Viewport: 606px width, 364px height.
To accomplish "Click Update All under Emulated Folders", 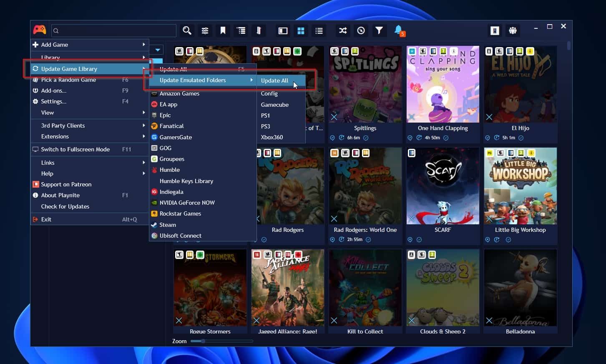I will pos(281,80).
